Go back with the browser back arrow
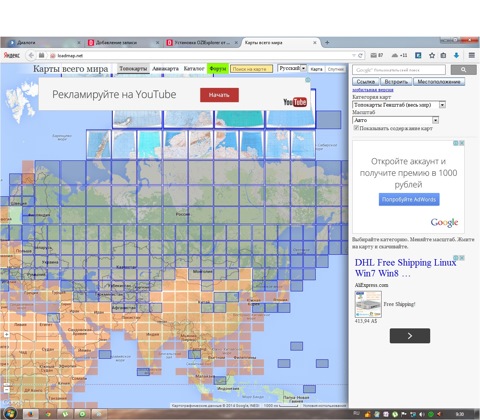This screenshot has height=420, width=480. [31, 55]
